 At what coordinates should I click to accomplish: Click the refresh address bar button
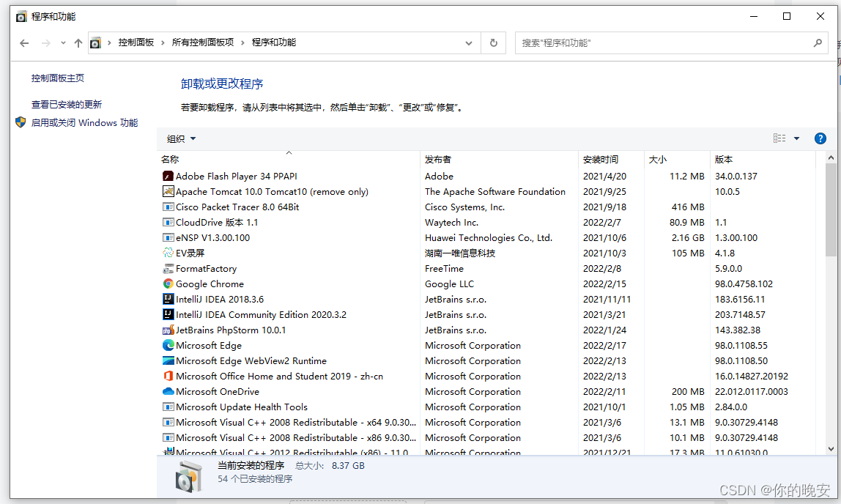(x=494, y=43)
